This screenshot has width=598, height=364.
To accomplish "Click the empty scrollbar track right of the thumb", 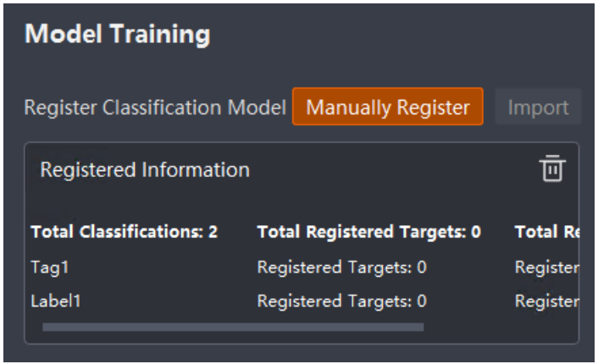I will pos(500,327).
